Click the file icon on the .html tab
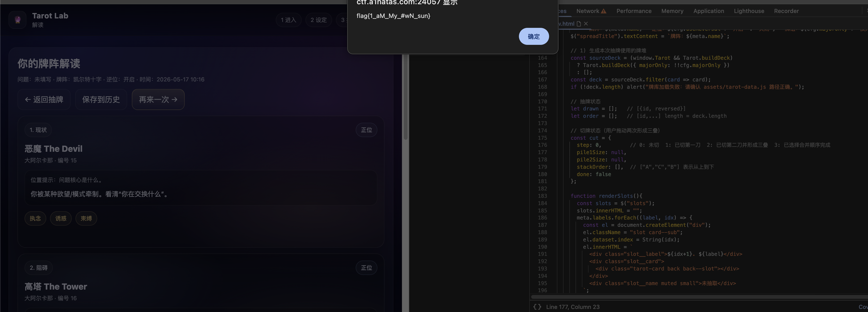Viewport: 868px width, 312px height. click(x=579, y=24)
